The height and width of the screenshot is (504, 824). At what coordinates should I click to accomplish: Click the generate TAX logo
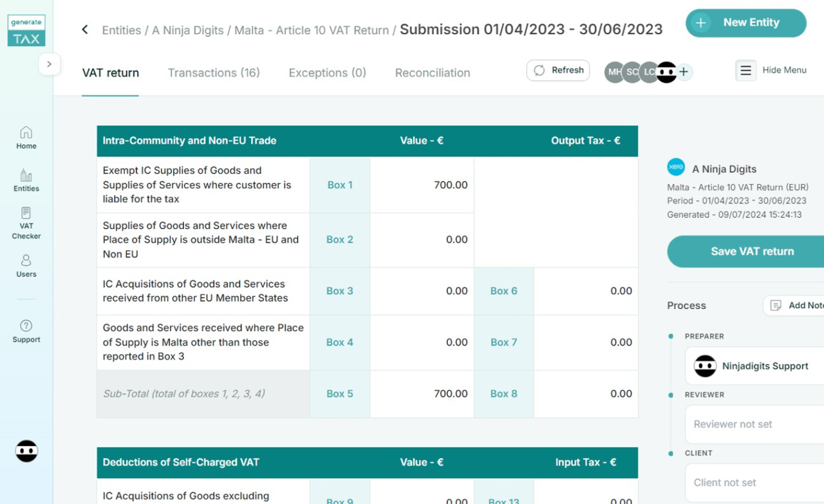click(26, 30)
